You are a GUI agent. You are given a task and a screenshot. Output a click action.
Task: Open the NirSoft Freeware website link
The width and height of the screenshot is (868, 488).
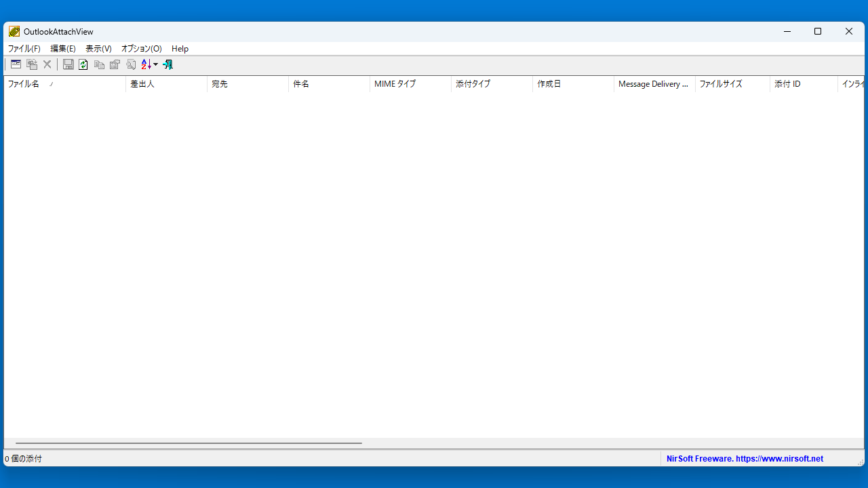(745, 459)
